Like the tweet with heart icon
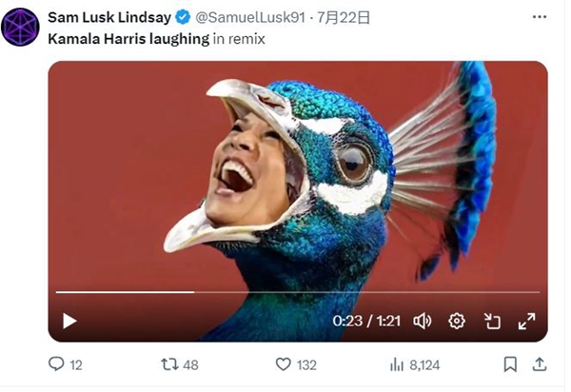This screenshot has height=392, width=571. pyautogui.click(x=283, y=364)
